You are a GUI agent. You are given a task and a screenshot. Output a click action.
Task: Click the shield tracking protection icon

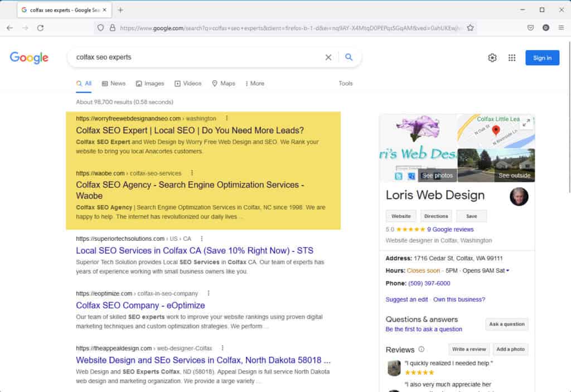tap(100, 28)
